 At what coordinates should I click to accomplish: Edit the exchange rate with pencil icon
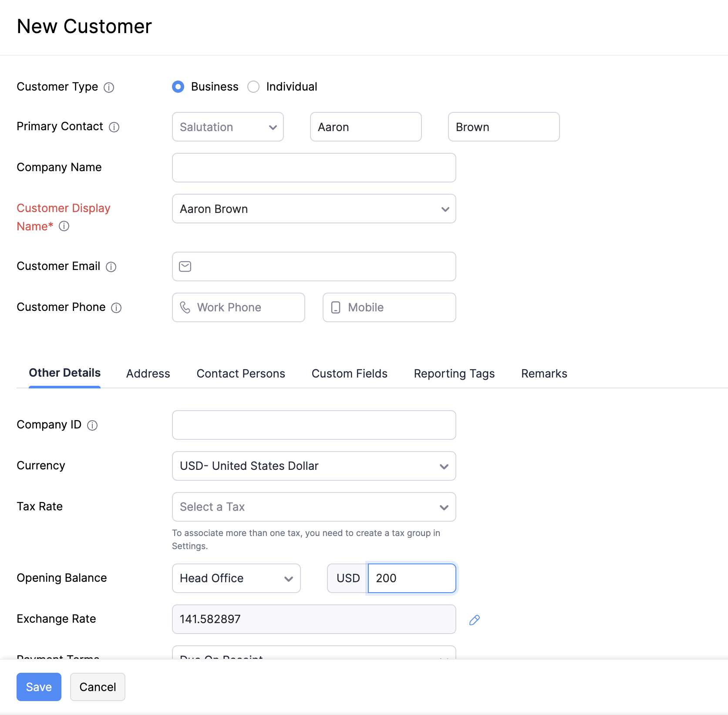[474, 619]
